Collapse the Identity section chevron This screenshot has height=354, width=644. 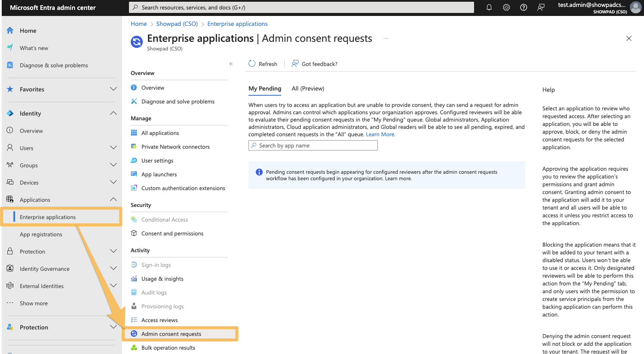[x=113, y=113]
